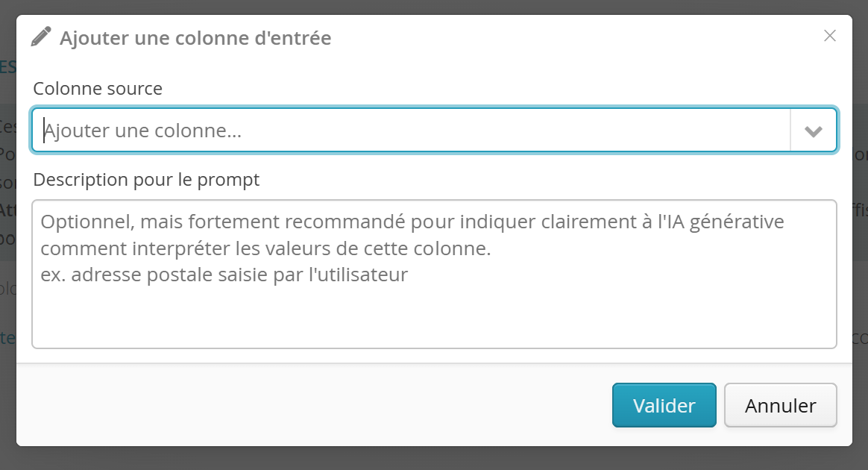Image resolution: width=868 pixels, height=470 pixels.
Task: Click the 'Colonne source' field label
Action: [98, 89]
